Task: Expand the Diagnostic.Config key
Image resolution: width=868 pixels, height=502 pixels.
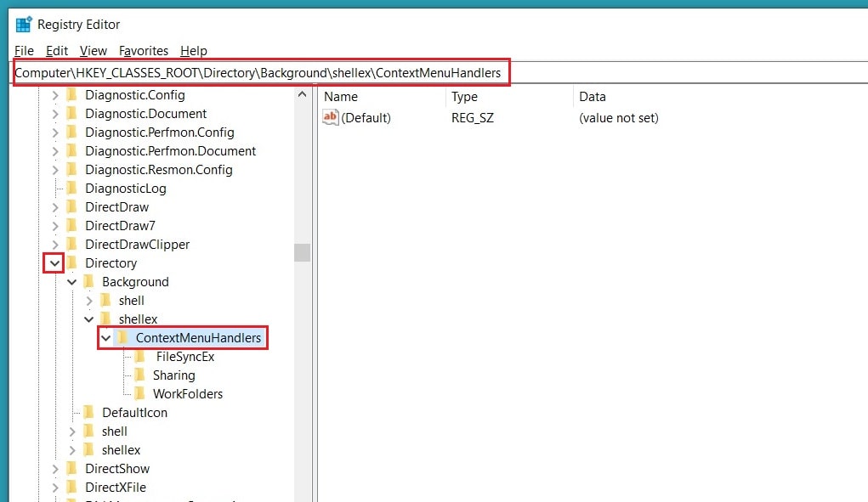Action: pos(54,95)
